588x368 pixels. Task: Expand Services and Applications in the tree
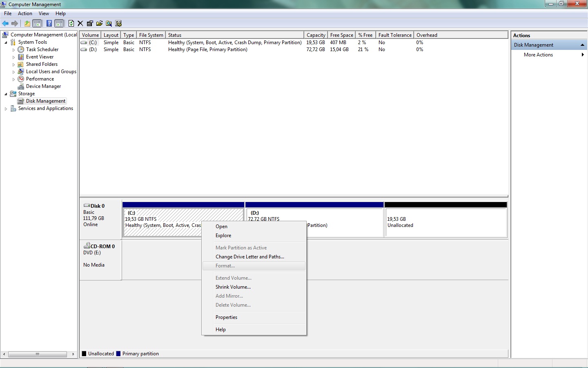coord(6,108)
